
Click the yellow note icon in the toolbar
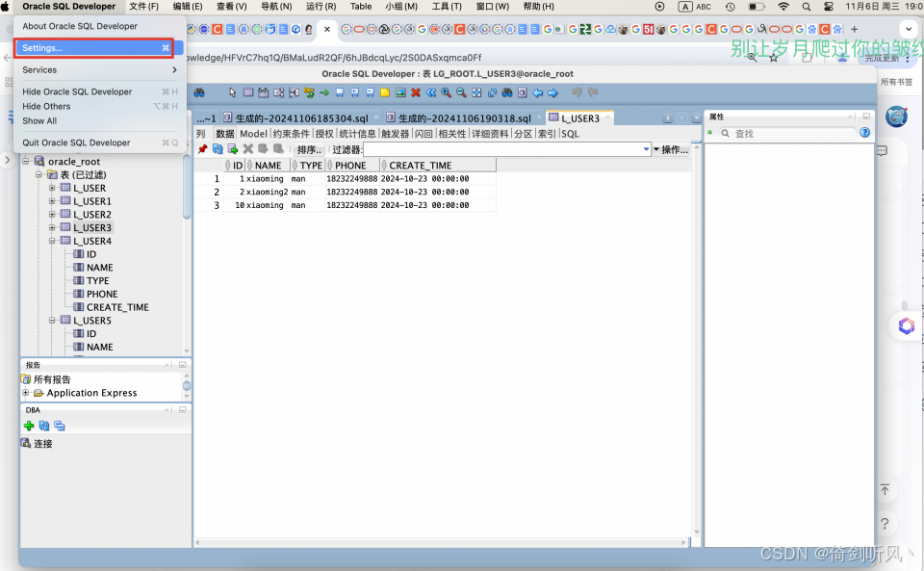point(385,92)
